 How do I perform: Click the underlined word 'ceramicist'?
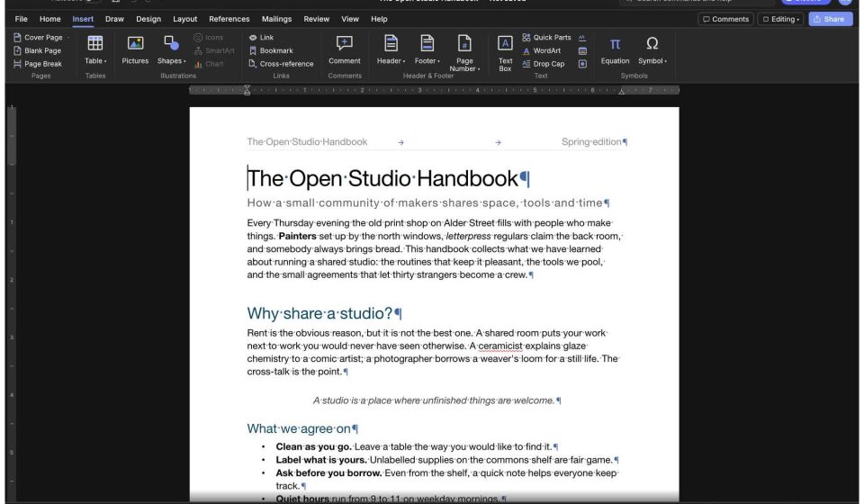(x=500, y=346)
